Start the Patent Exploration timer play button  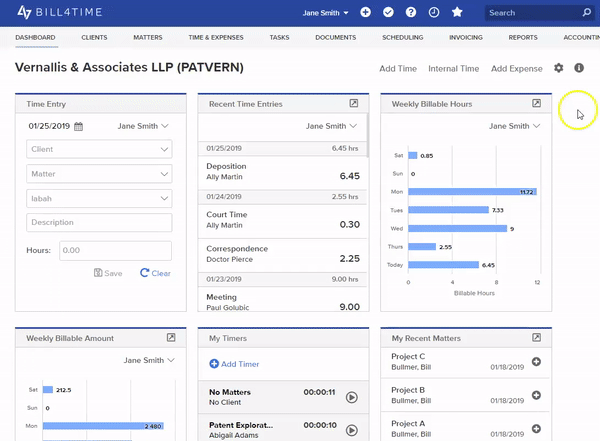(352, 430)
